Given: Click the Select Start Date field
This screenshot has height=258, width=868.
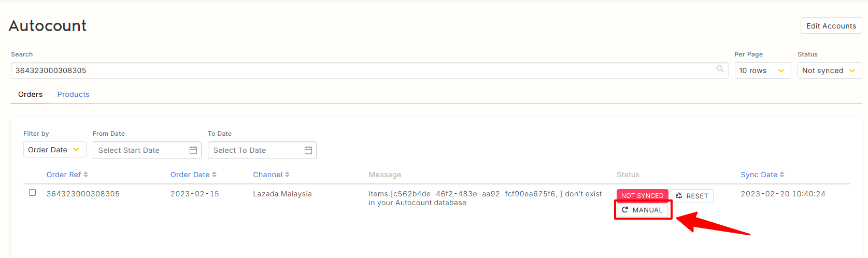Looking at the screenshot, I should [140, 150].
